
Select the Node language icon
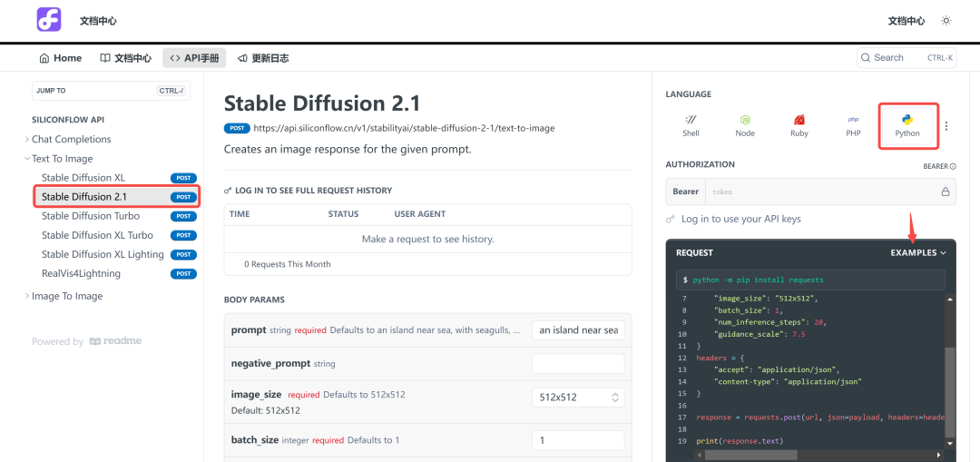click(745, 125)
